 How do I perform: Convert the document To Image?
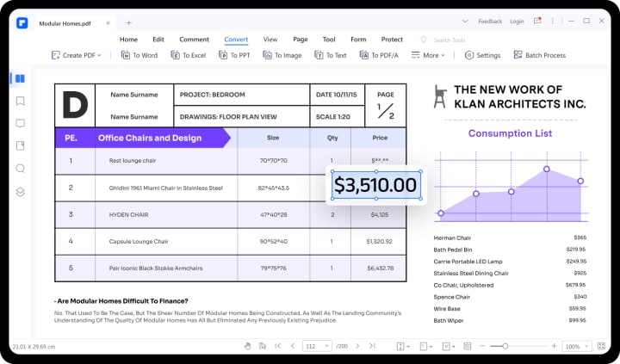pyautogui.click(x=282, y=55)
